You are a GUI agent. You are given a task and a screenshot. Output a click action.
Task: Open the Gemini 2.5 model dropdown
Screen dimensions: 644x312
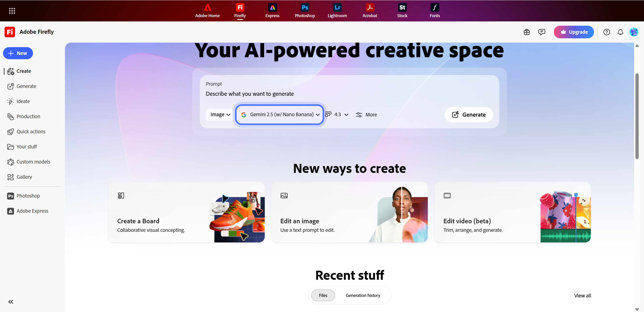[280, 115]
